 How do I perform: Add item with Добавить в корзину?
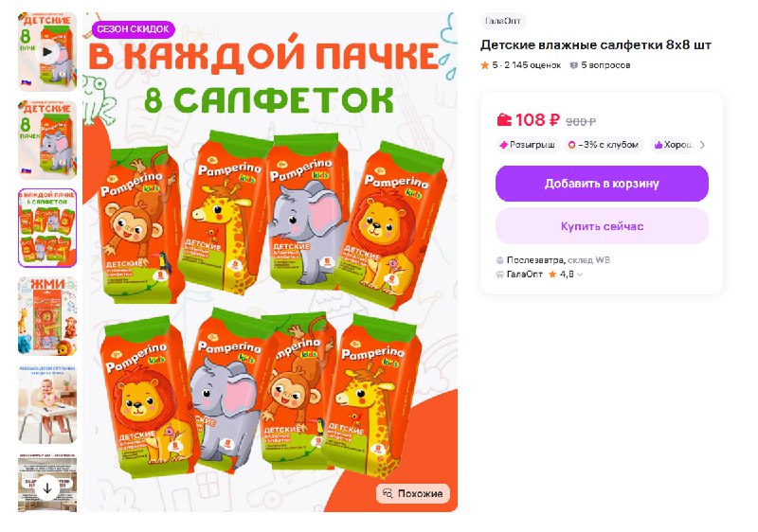coord(602,184)
